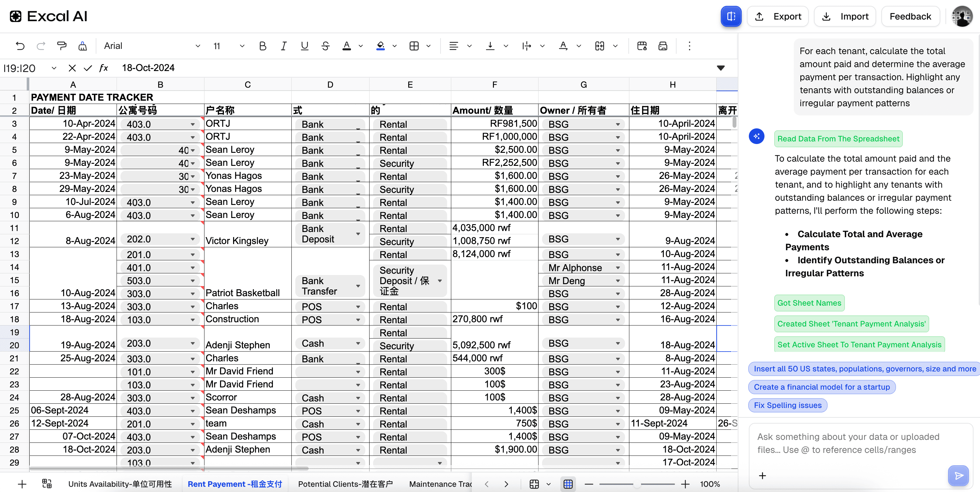Select the Rent Payement sheet tab

coord(235,484)
